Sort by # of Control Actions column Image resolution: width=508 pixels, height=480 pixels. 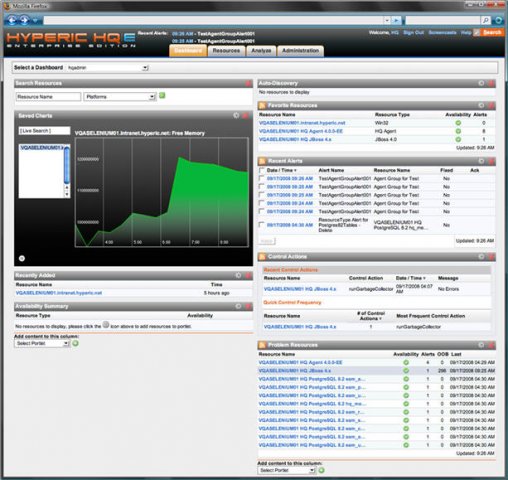[x=371, y=316]
